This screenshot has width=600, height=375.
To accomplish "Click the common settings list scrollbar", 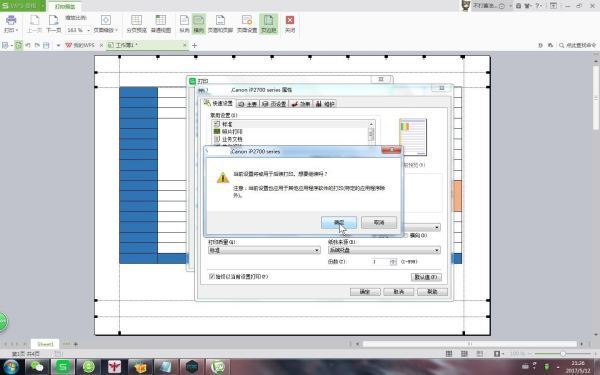I will point(371,133).
